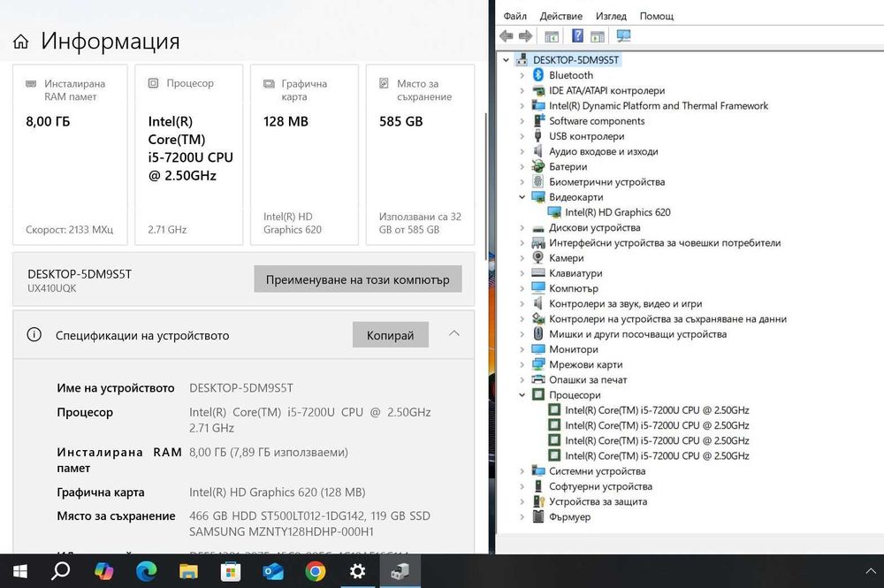Open Microsoft Store from taskbar
This screenshot has height=588, width=884.
tap(231, 572)
